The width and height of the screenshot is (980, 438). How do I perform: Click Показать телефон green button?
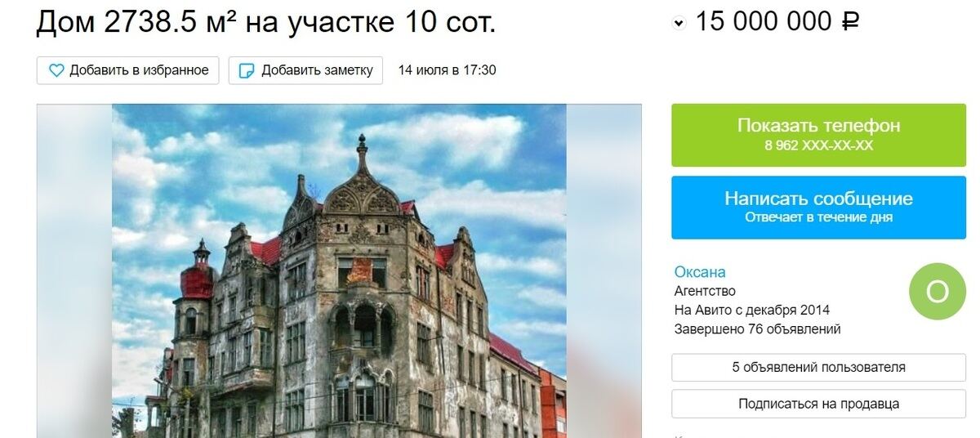[818, 135]
